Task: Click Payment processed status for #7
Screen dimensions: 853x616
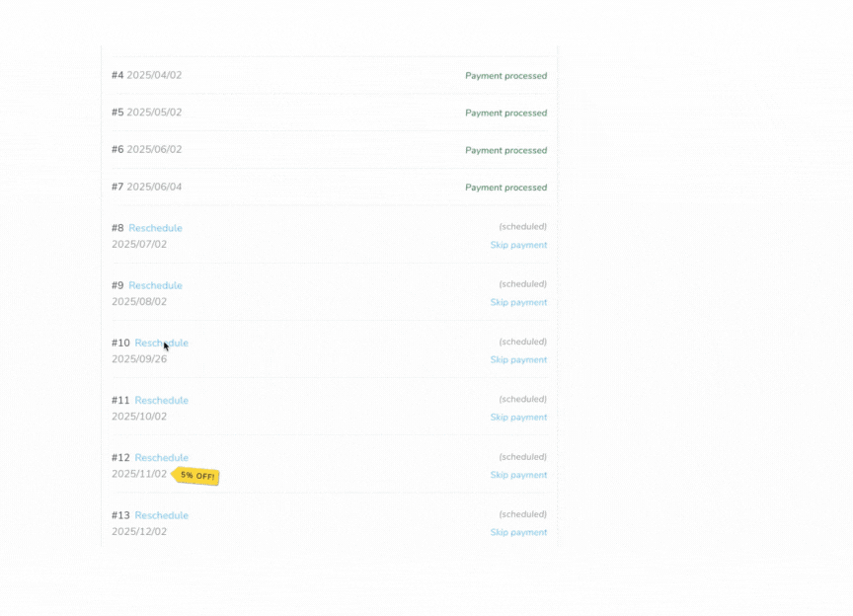Action: point(505,188)
